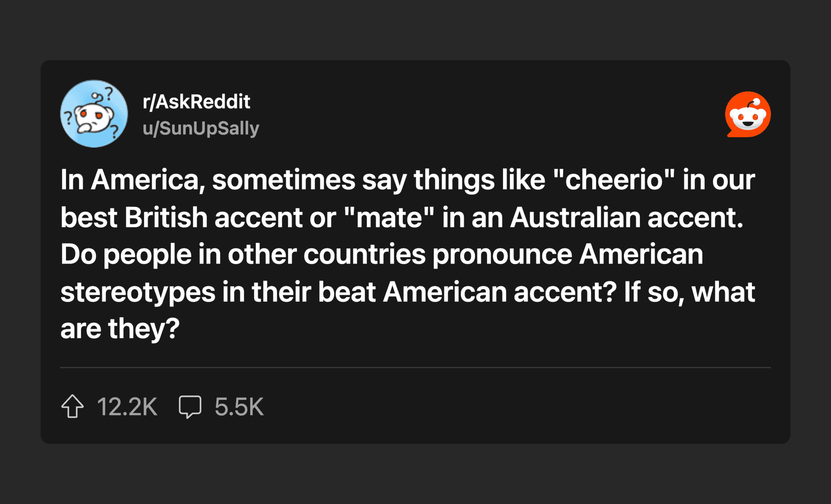This screenshot has height=504, width=831.
Task: Click the 5.5K comment count
Action: 239,407
